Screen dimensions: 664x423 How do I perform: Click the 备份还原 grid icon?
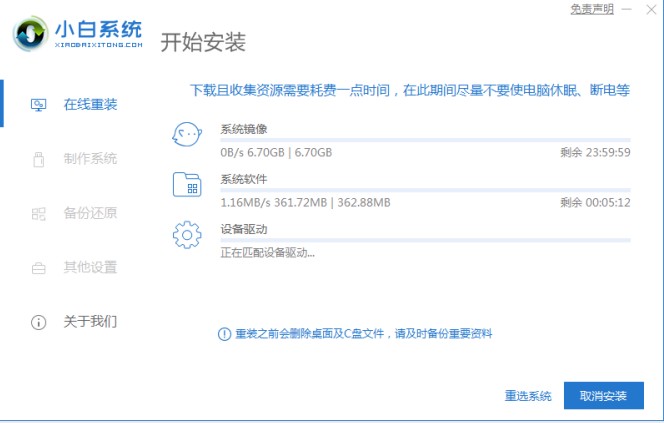pyautogui.click(x=39, y=214)
